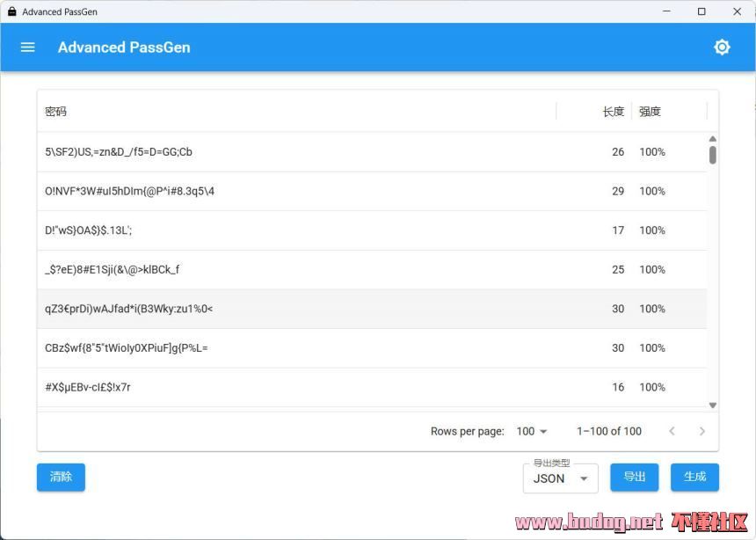Select password starting with CBz$wf{8
This screenshot has height=540, width=756.
coord(127,348)
